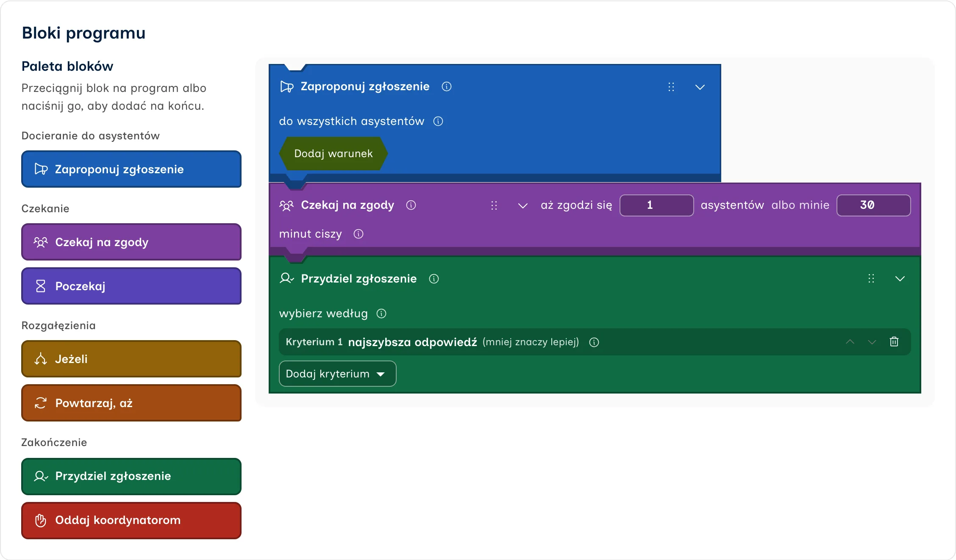Click the 'Rozgałęzienia' section label
This screenshot has height=560, width=956.
(x=58, y=325)
